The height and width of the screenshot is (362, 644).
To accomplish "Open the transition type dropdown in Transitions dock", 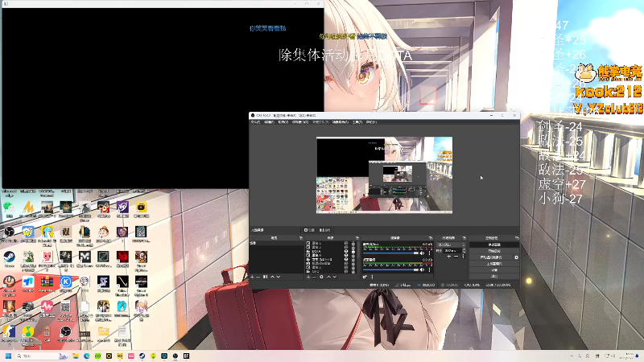I will tap(452, 245).
